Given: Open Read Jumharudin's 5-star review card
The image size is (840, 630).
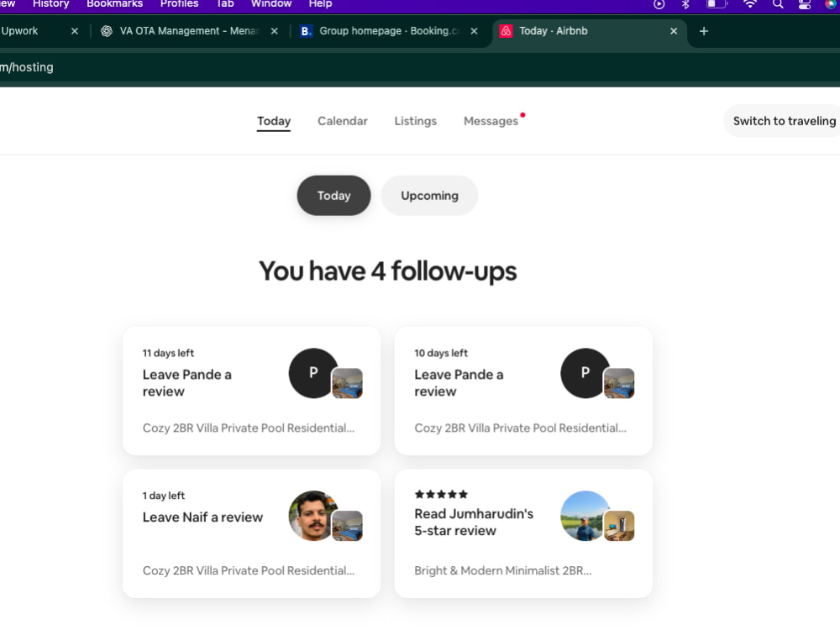Looking at the screenshot, I should (523, 533).
